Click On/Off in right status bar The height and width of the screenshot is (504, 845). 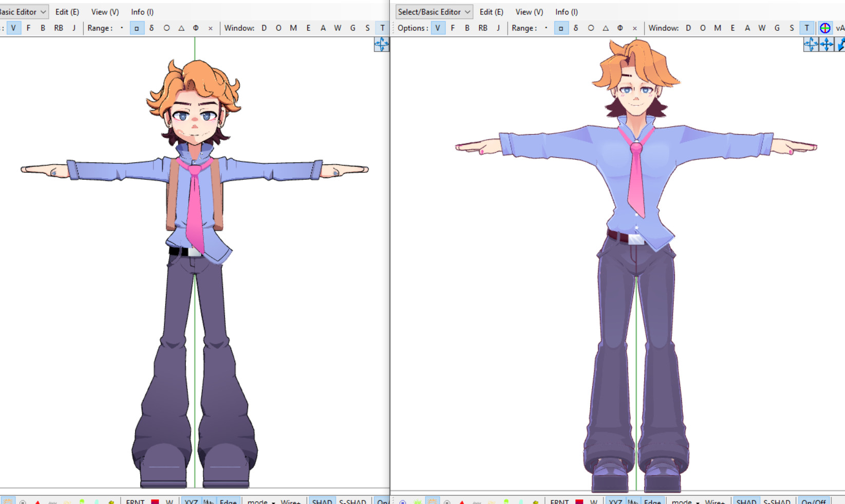814,501
